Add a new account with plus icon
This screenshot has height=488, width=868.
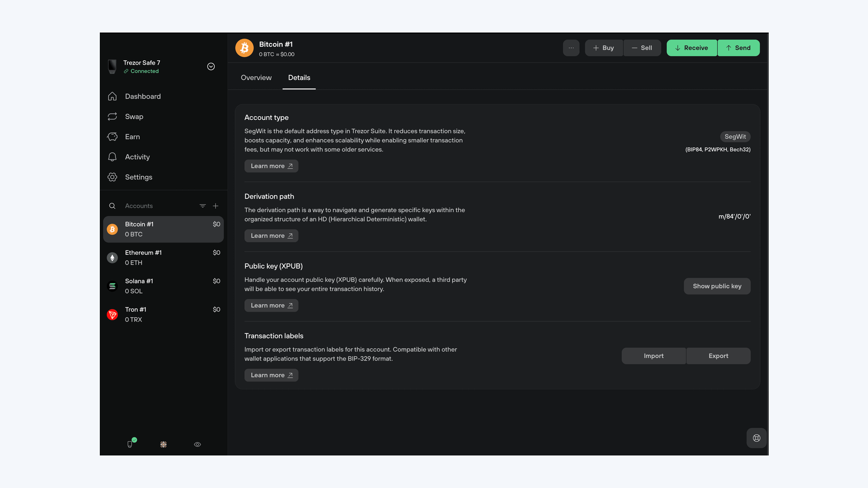(215, 206)
